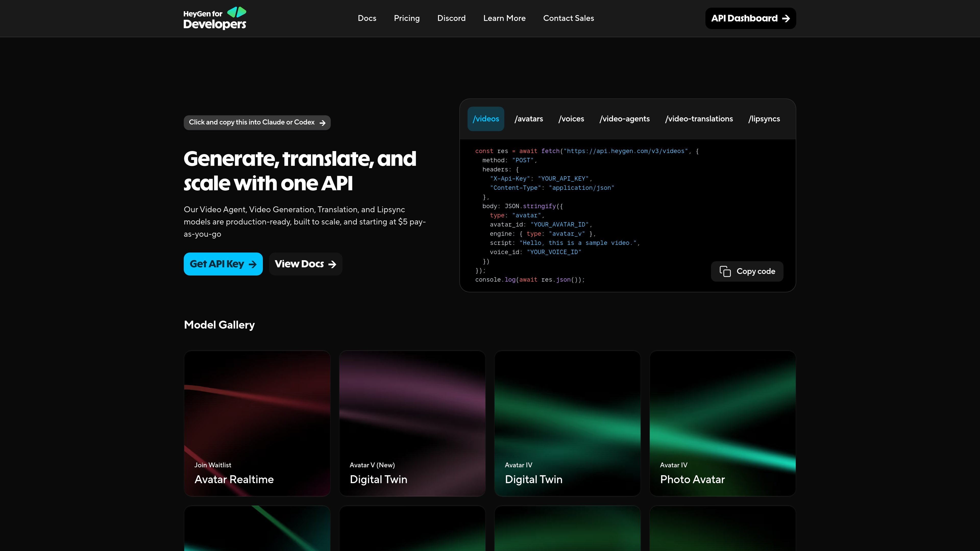Click the arrow icon on View Docs
Image resolution: width=980 pixels, height=551 pixels.
[x=332, y=264]
